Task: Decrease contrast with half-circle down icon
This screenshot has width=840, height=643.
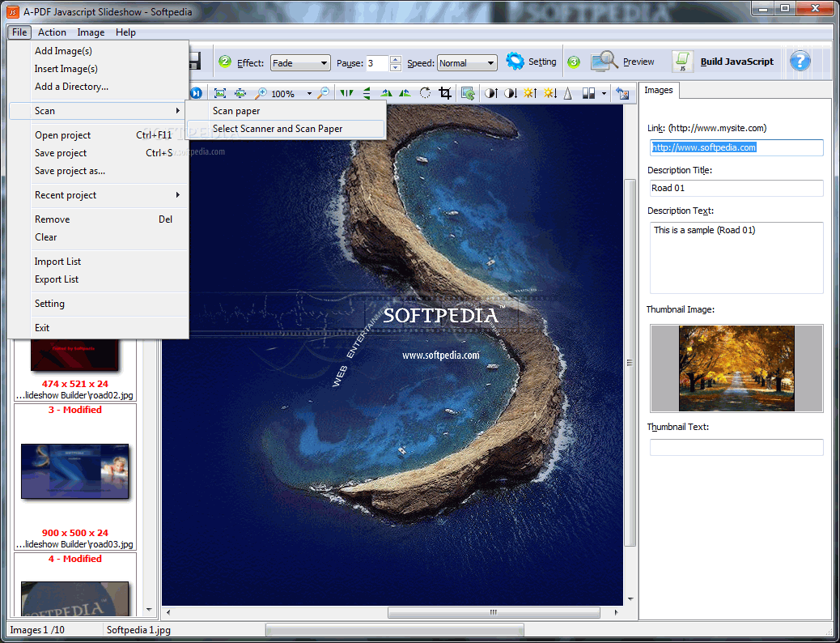Action: 511,93
